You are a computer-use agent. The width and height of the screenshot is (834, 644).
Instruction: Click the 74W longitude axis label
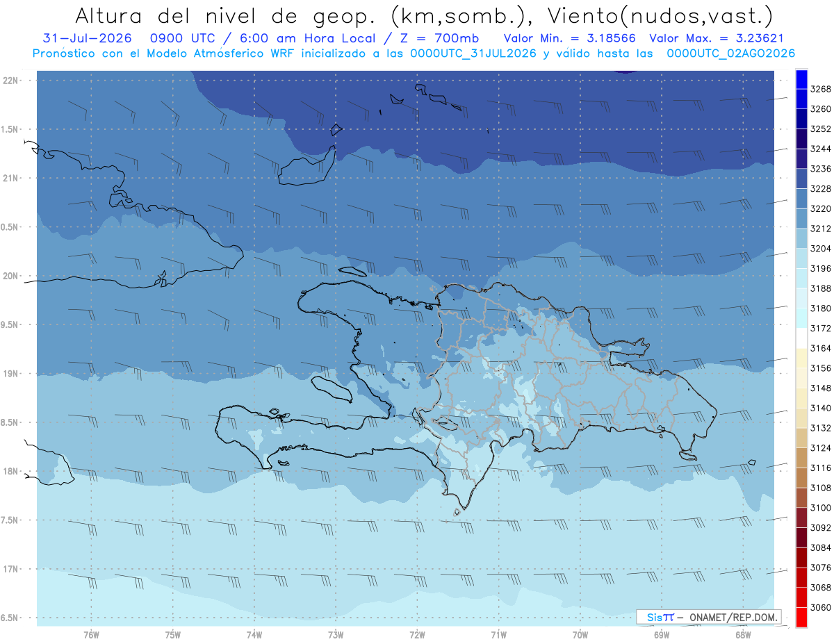click(254, 635)
